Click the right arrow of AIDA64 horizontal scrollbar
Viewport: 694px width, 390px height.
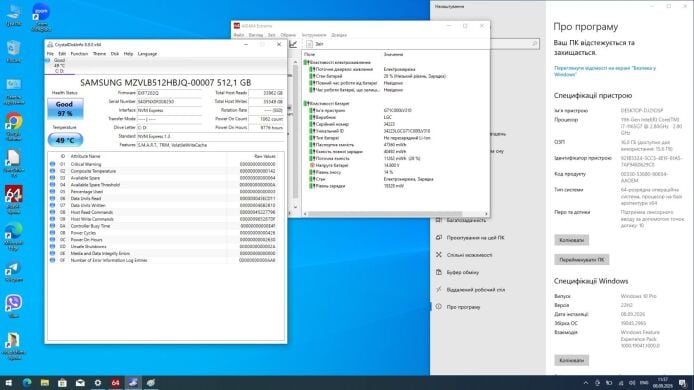[x=486, y=214]
